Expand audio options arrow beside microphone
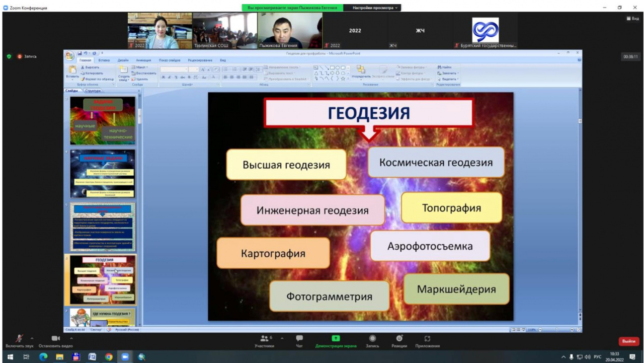Image resolution: width=644 pixels, height=363 pixels. [x=32, y=338]
